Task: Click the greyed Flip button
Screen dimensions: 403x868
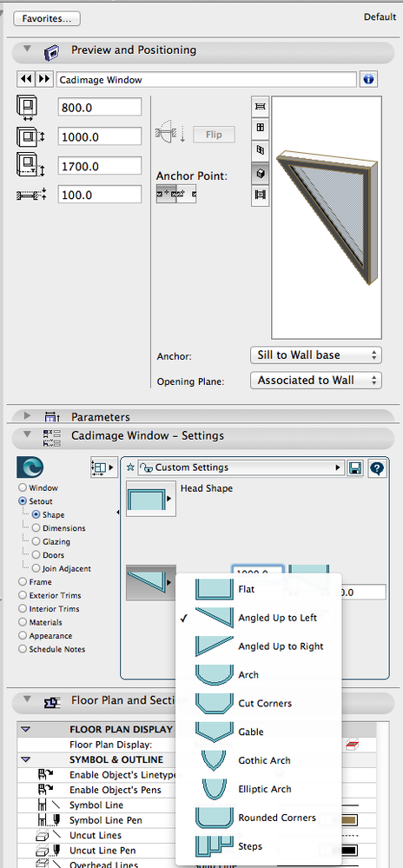Action: pyautogui.click(x=214, y=135)
